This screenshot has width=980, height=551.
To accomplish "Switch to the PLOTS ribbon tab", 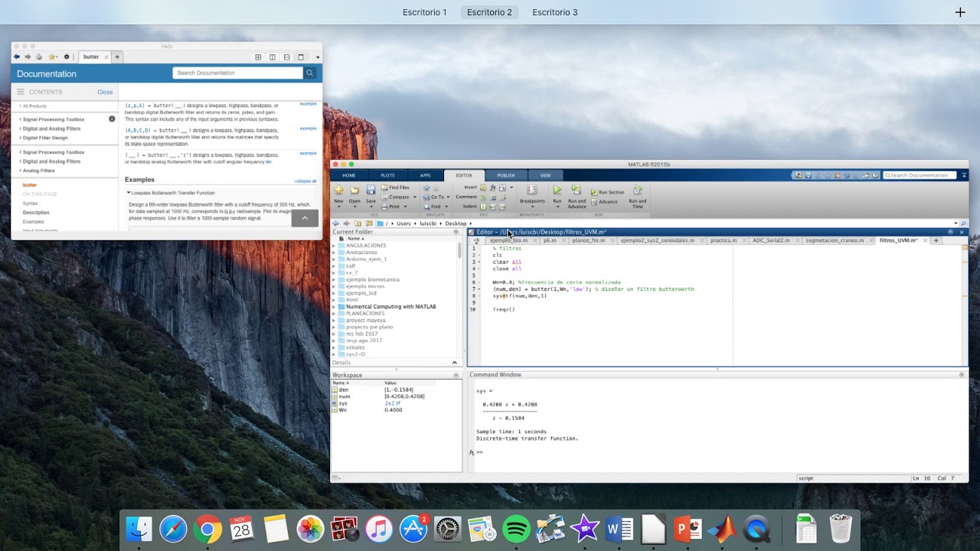I will (387, 175).
